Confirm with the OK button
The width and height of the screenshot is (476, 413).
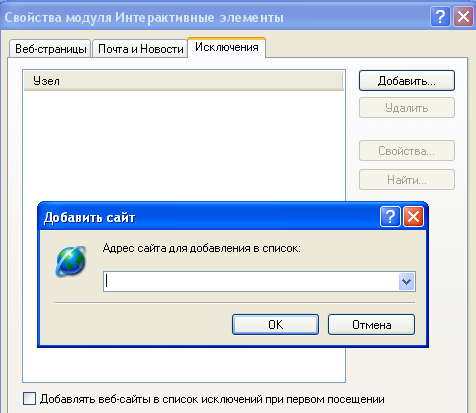pos(275,324)
